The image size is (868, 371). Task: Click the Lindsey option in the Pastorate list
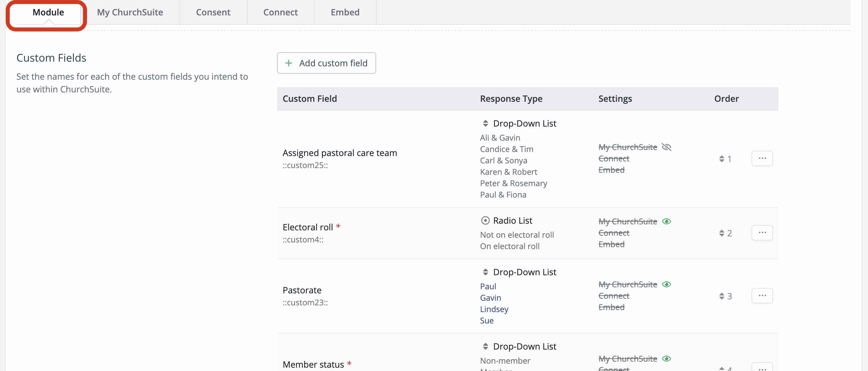click(x=494, y=309)
